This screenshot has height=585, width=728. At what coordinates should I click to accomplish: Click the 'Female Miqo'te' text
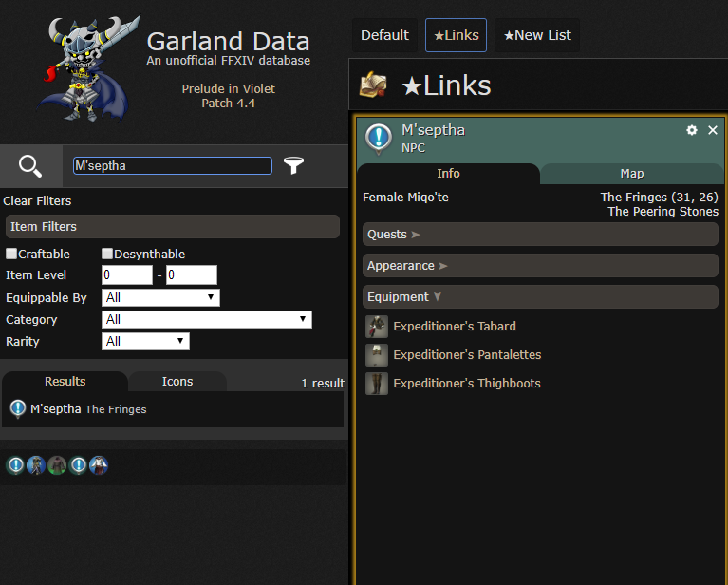click(405, 197)
